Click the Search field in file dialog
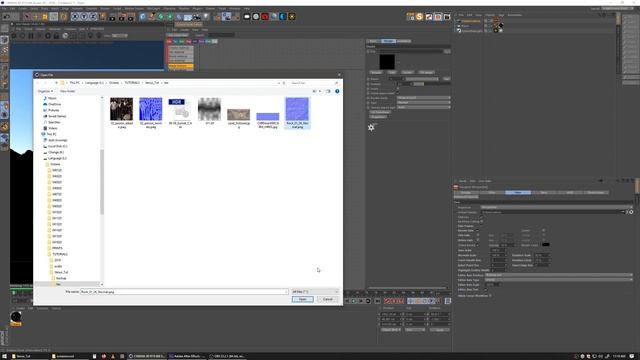This screenshot has width=640, height=360. pyautogui.click(x=314, y=83)
